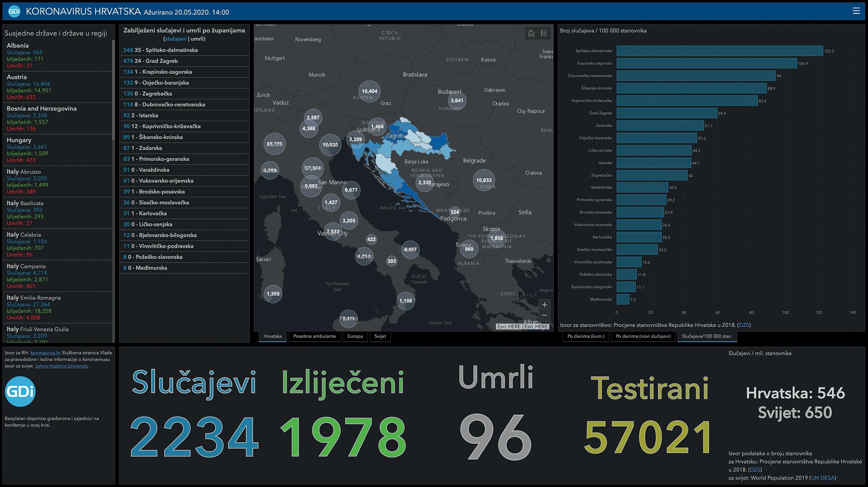Screen dimensions: 868x487
Task: Open the Svijet map tab
Action: (x=380, y=336)
